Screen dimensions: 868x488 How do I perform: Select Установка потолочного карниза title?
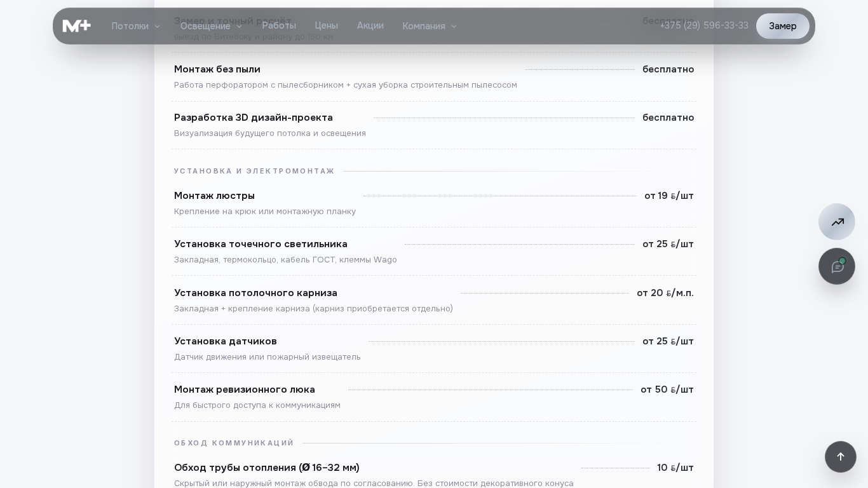click(x=255, y=293)
